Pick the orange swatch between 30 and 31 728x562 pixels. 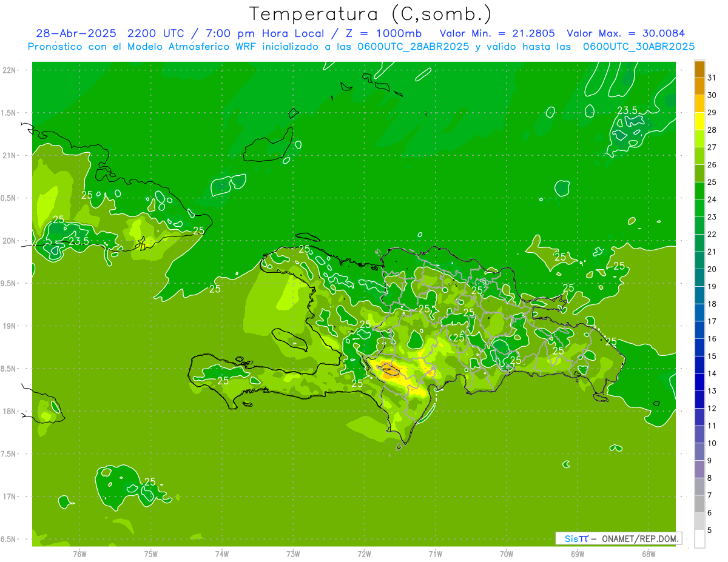click(x=699, y=86)
